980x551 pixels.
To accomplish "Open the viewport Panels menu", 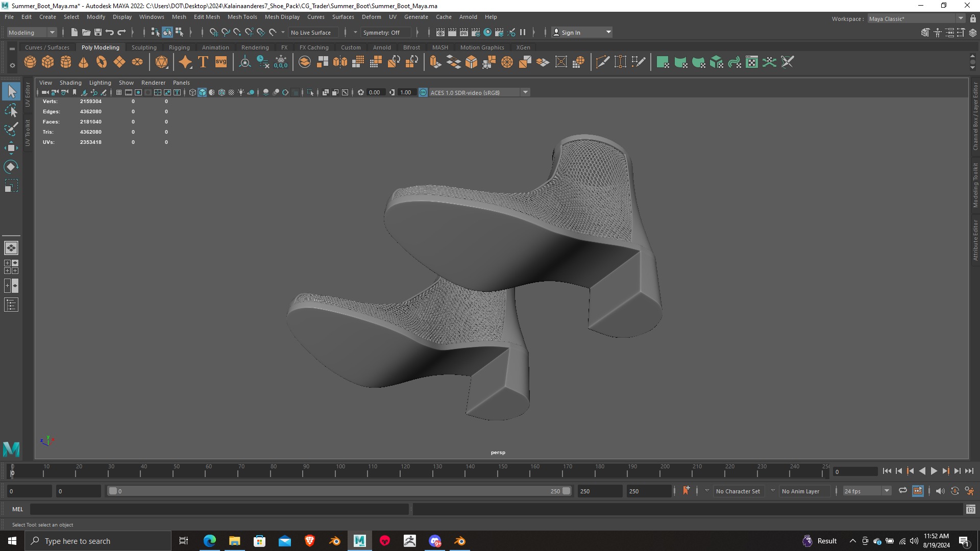I will (x=181, y=83).
